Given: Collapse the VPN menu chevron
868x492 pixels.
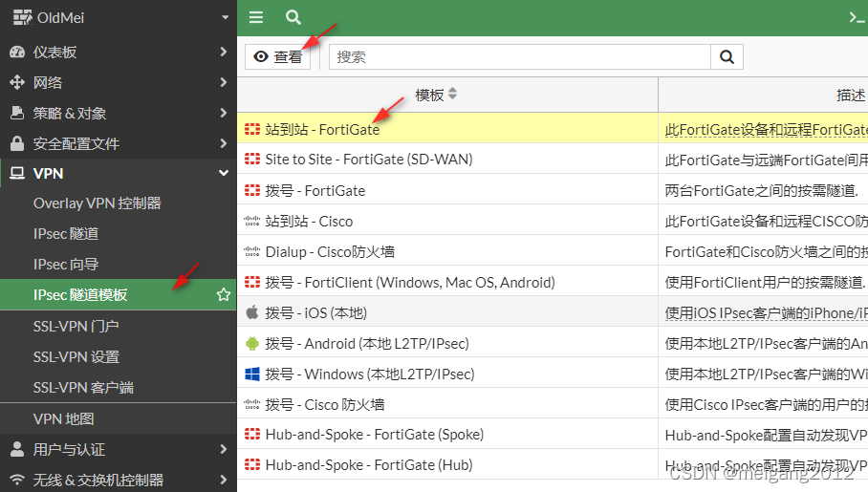Looking at the screenshot, I should 223,173.
